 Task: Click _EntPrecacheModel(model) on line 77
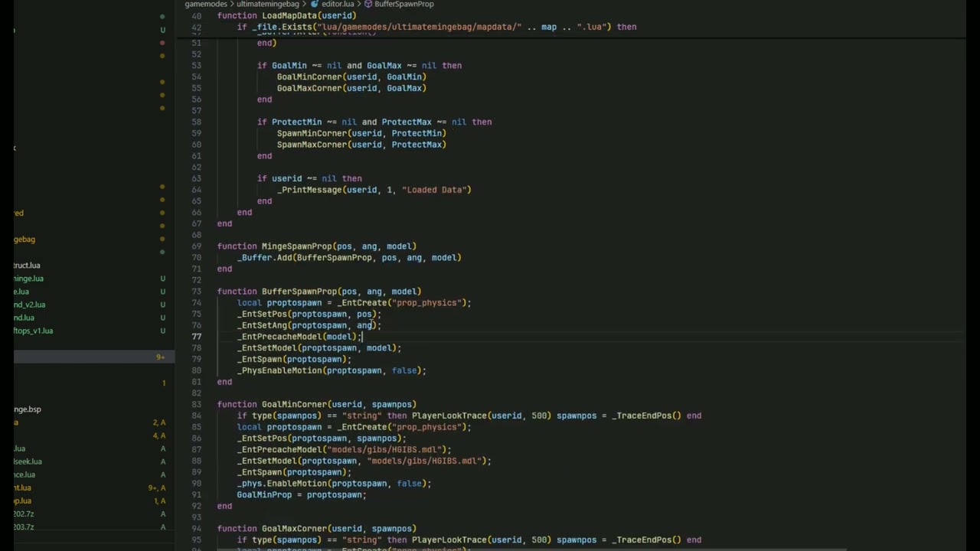(297, 337)
